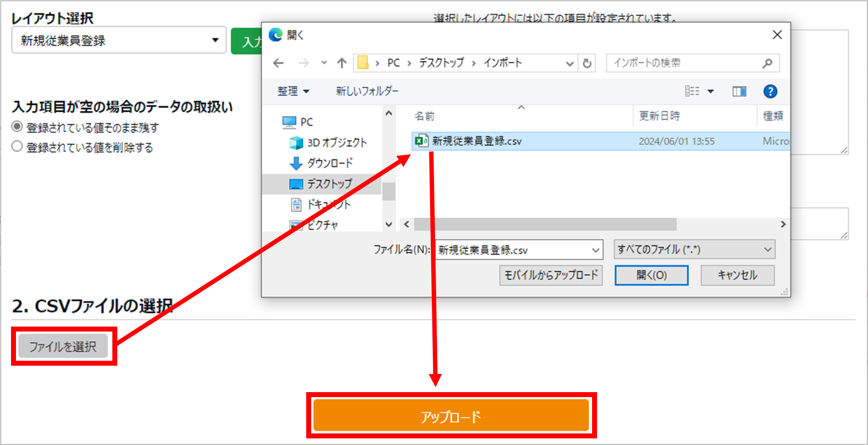868x445 pixels.
Task: Select 'keep registered values' radio option
Action: 17,127
